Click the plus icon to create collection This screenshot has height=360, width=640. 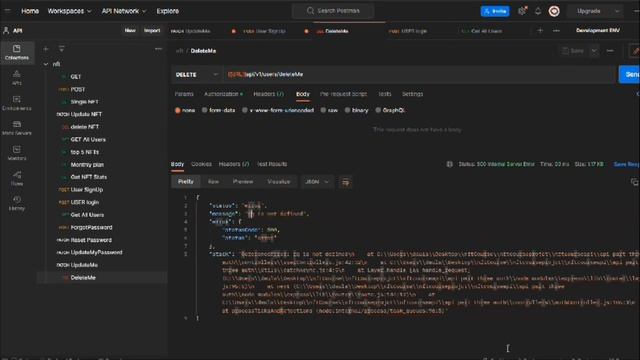(46, 49)
